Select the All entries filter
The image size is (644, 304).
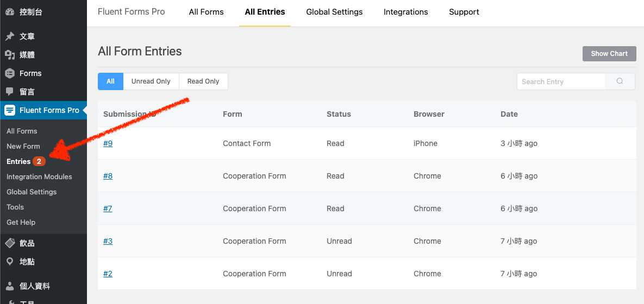110,81
